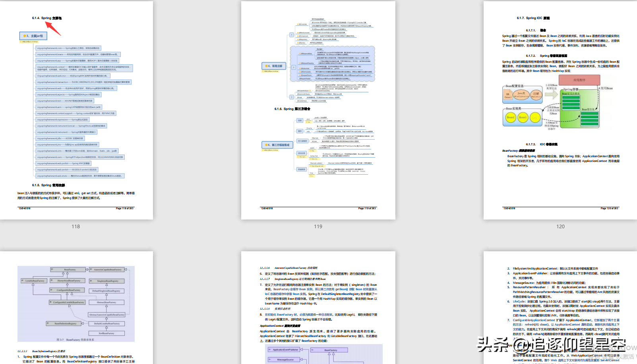Click the heading '6.1.5. Spring 常用注解'

[x=48, y=185]
